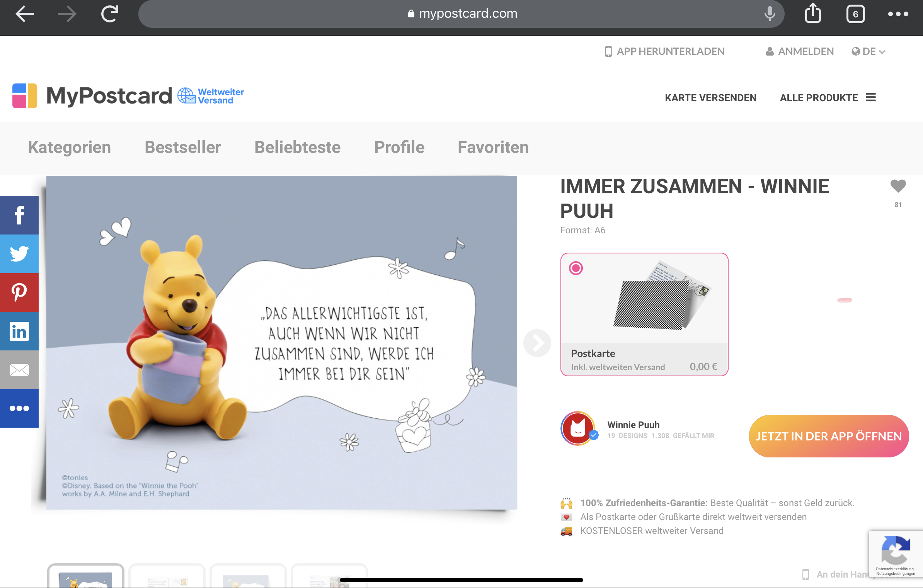Viewport: 923px width, 588px height.
Task: Open the Beliebteste tab
Action: [298, 147]
